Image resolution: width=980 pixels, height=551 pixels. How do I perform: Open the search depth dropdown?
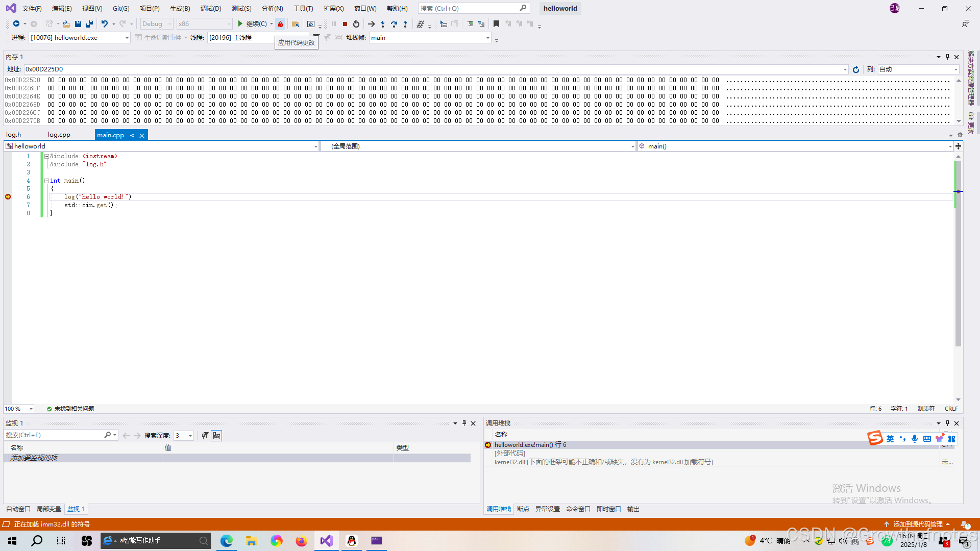(184, 436)
